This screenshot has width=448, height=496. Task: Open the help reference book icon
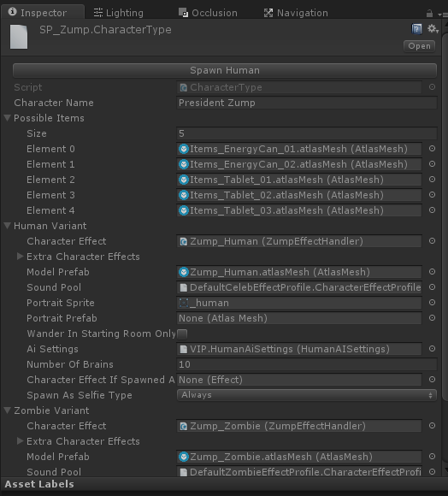416,29
